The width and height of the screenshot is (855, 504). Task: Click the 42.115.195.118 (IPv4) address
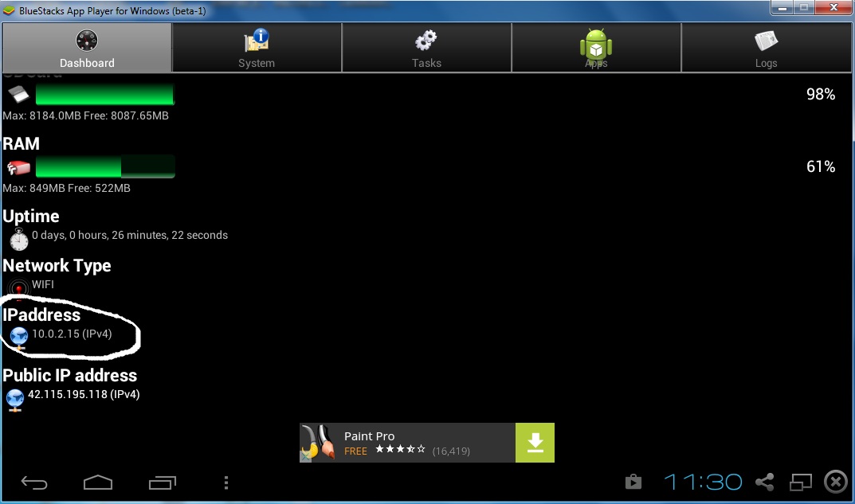coord(84,394)
